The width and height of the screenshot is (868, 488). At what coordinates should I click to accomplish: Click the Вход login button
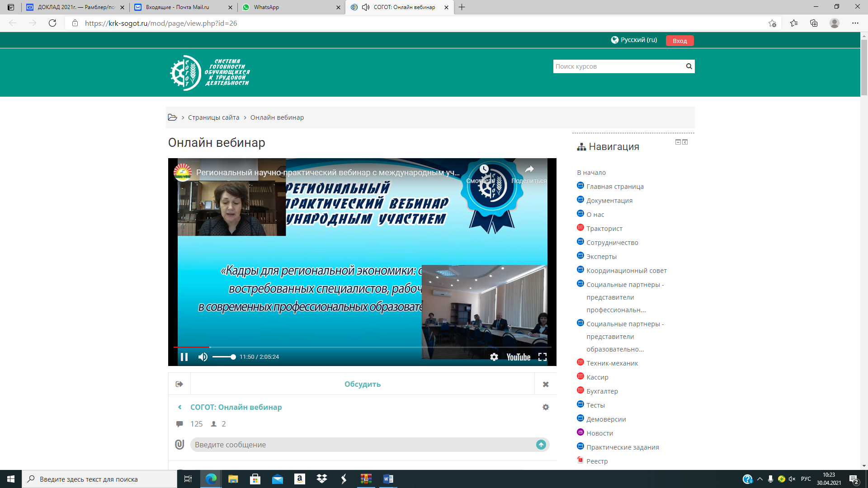coord(679,41)
